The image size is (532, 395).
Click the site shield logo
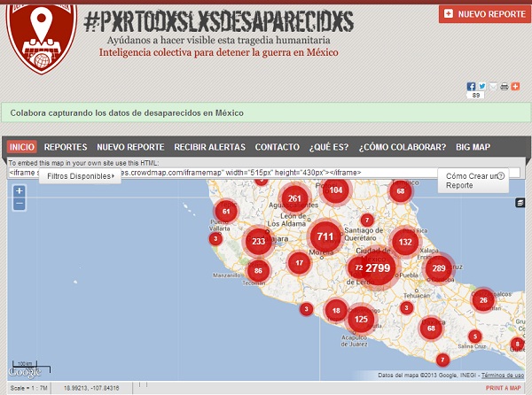42,39
